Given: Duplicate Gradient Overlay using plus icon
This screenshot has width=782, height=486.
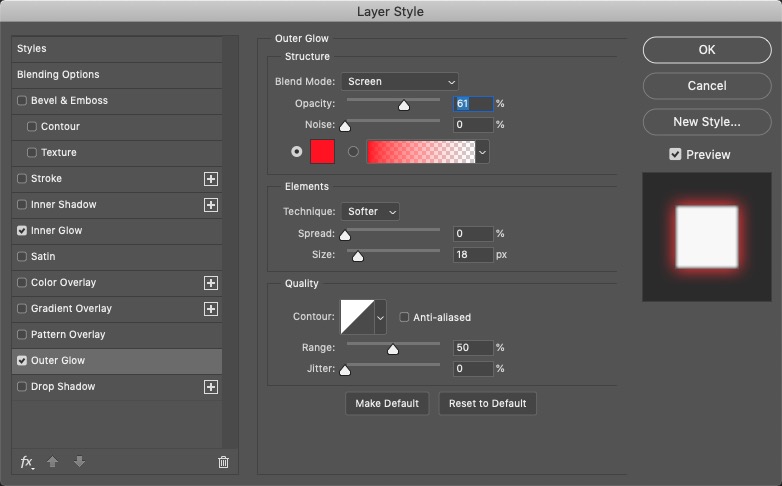Looking at the screenshot, I should tap(211, 309).
